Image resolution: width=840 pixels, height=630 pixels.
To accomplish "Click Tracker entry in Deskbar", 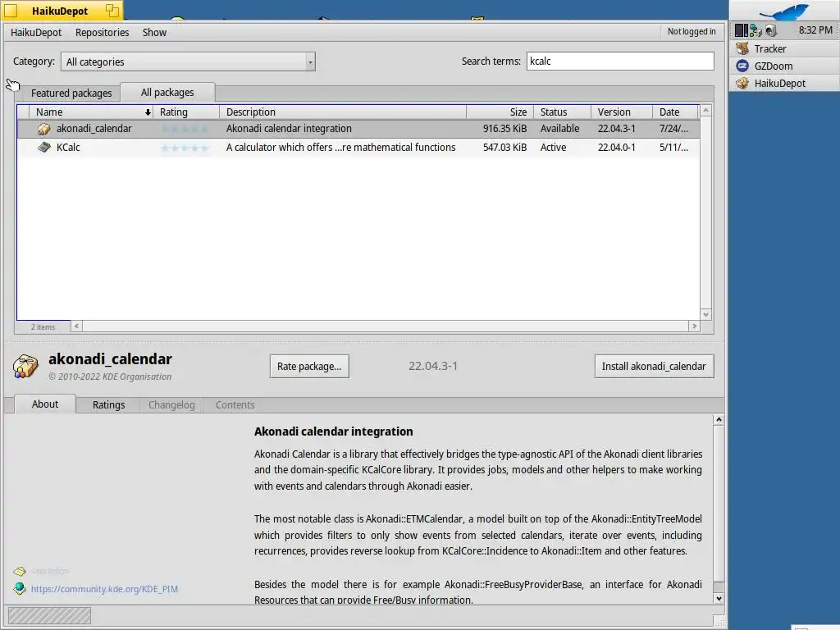I will (784, 48).
